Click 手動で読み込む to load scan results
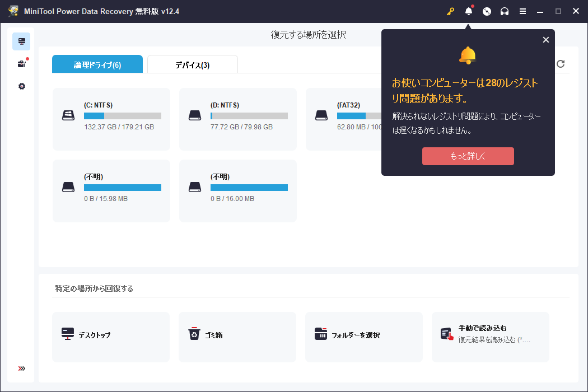 point(490,337)
